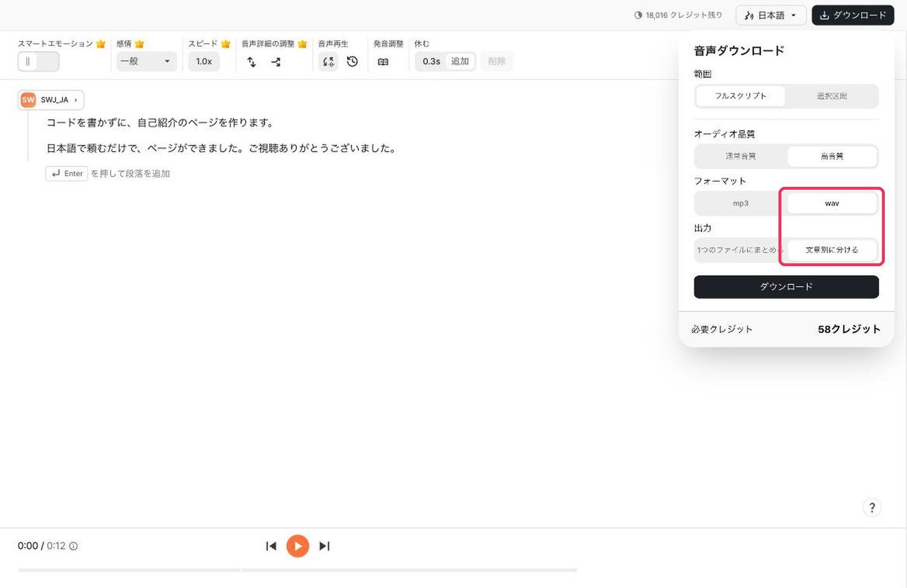Expand the SWJ_JA voice selector arrow

coord(76,100)
